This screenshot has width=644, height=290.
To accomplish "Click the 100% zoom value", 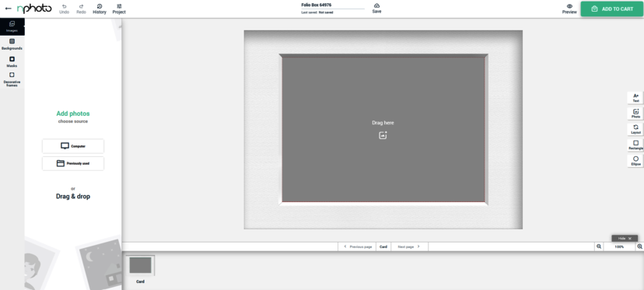I will click(x=619, y=247).
